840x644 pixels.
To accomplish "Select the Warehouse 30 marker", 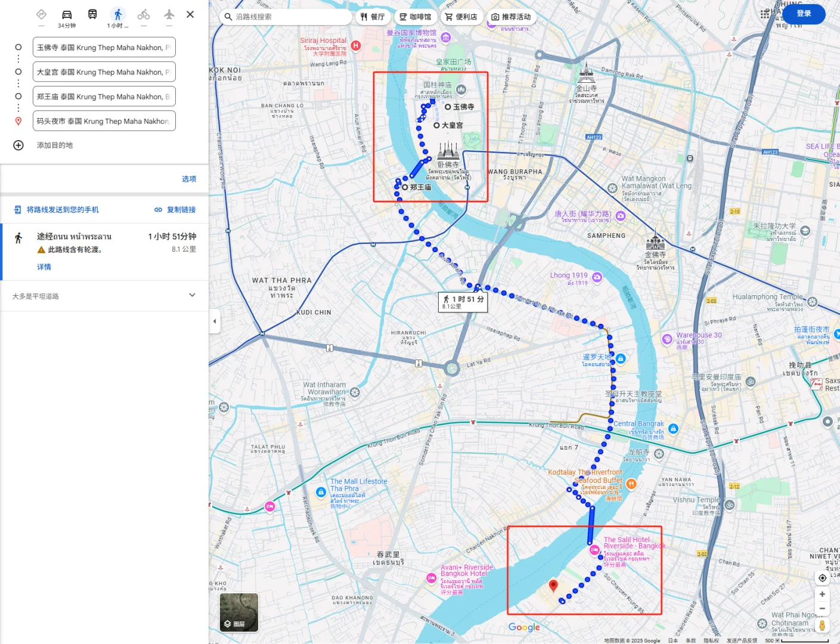I will pos(667,339).
